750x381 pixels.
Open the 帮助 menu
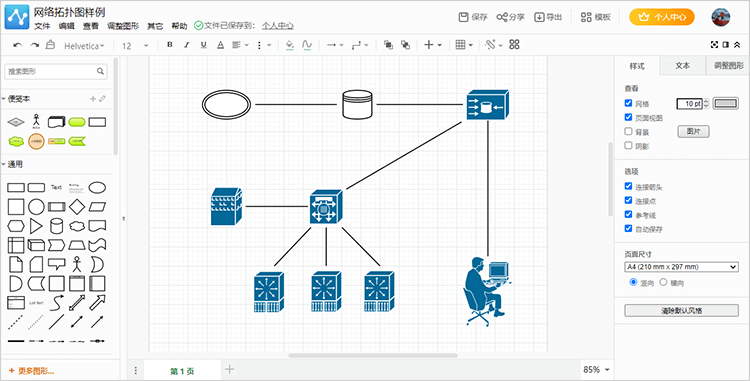tap(179, 26)
